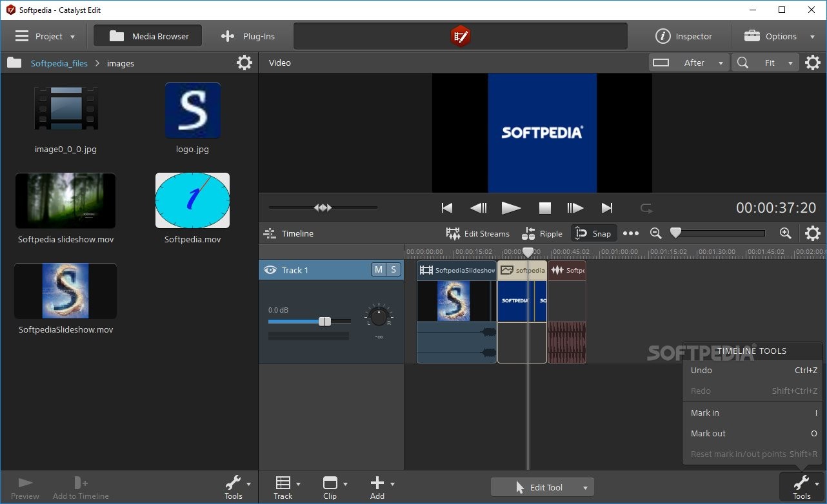
Task: Toggle Track 1 visibility eye
Action: 270,270
